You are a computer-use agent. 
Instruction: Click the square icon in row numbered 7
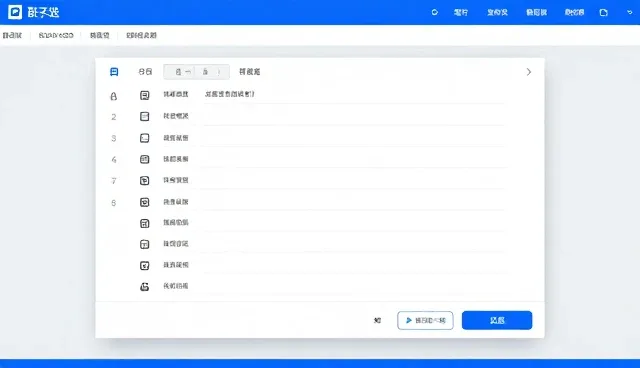coord(144,180)
